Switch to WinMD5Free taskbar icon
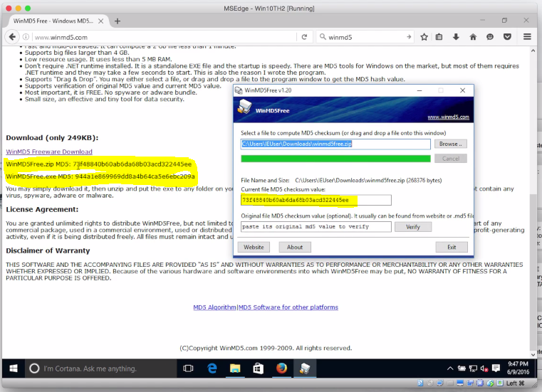 pyautogui.click(x=305, y=369)
